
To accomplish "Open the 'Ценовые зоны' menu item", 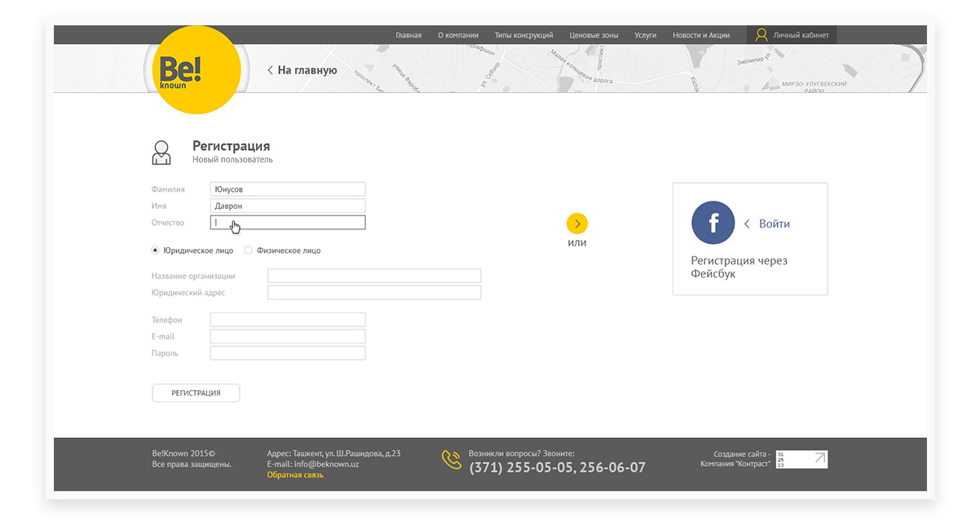I will [x=594, y=35].
